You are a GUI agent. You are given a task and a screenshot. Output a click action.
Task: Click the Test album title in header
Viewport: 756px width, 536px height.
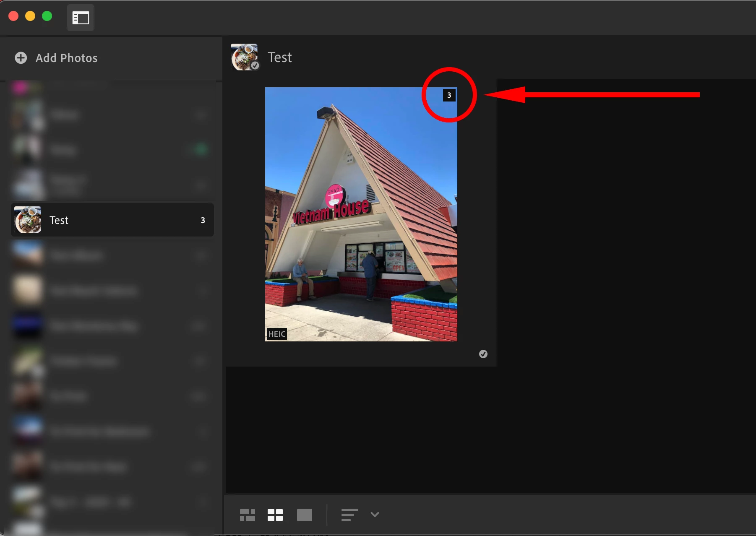(279, 57)
